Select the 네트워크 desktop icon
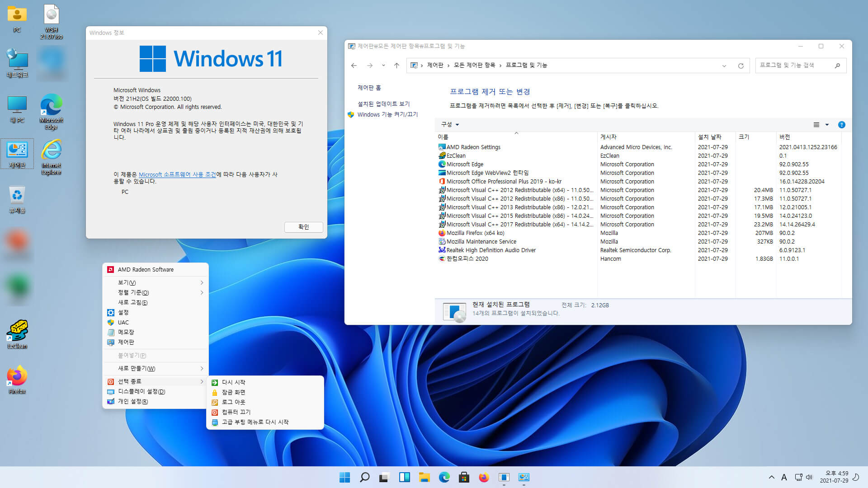Screen dimensions: 868x488 pos(17,63)
